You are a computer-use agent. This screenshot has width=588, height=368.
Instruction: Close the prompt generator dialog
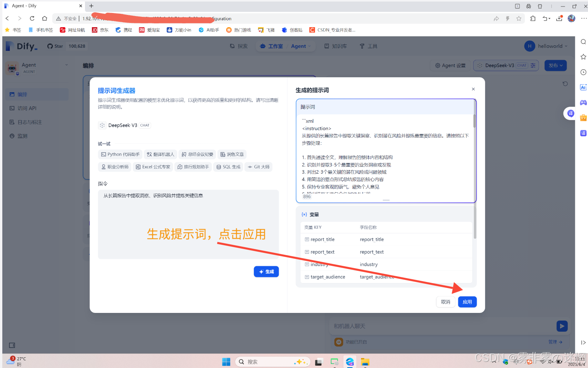coord(473,89)
